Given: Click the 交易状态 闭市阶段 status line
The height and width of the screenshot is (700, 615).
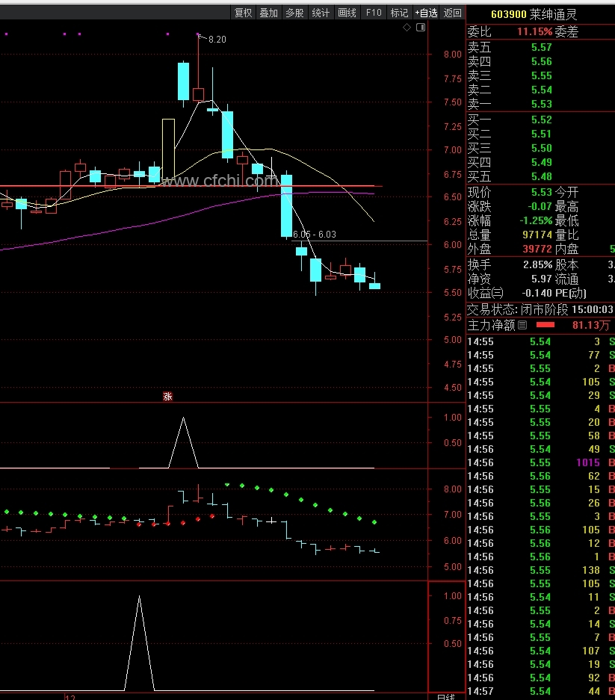Looking at the screenshot, I should tap(540, 309).
